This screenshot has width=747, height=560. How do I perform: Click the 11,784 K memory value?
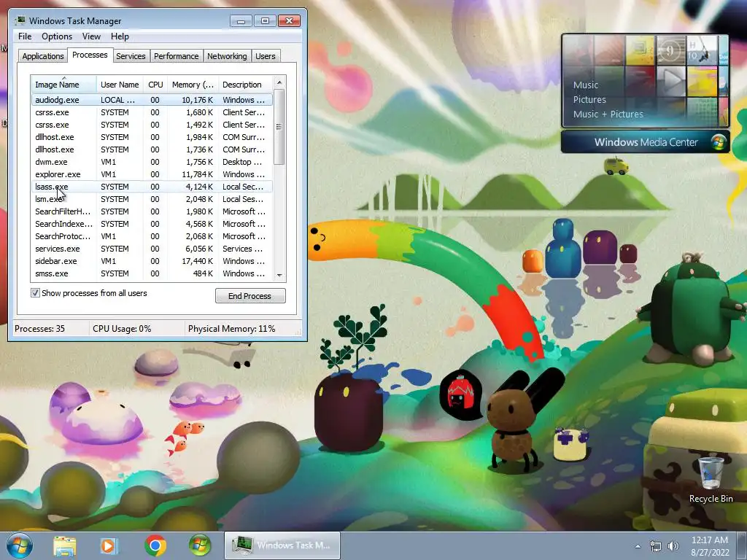coord(197,174)
